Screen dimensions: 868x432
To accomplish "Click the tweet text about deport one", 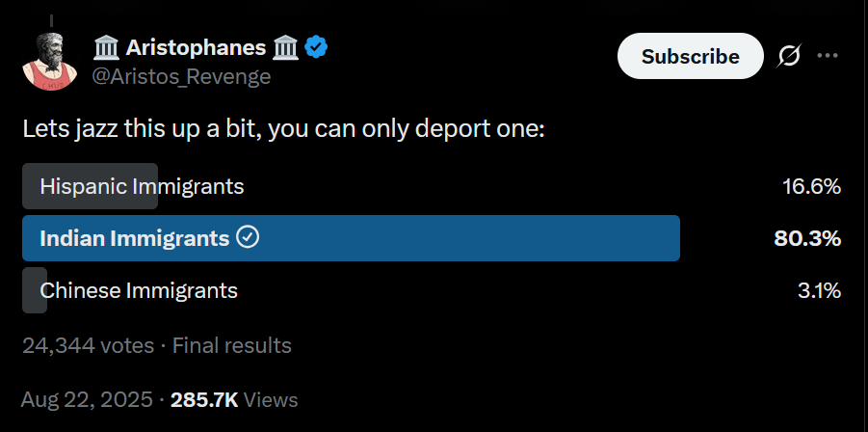I will [284, 128].
